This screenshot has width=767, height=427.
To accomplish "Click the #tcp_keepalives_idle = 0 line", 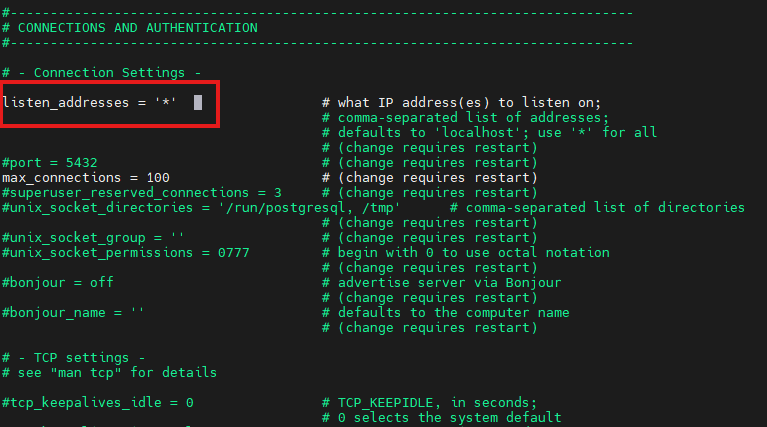I will (x=98, y=402).
